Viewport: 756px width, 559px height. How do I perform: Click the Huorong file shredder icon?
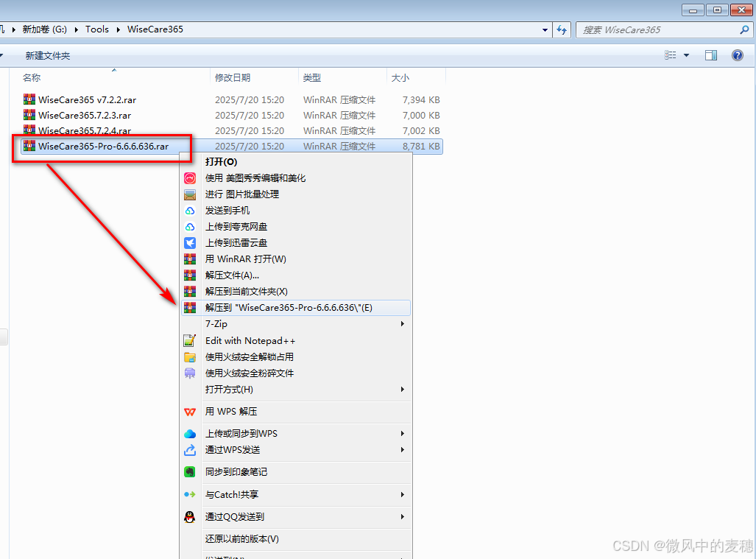(x=190, y=373)
